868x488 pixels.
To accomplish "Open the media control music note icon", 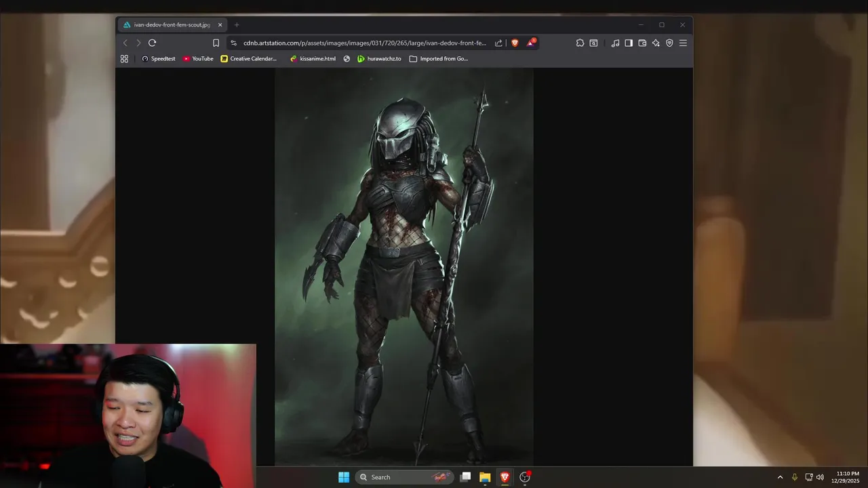I will [x=615, y=43].
